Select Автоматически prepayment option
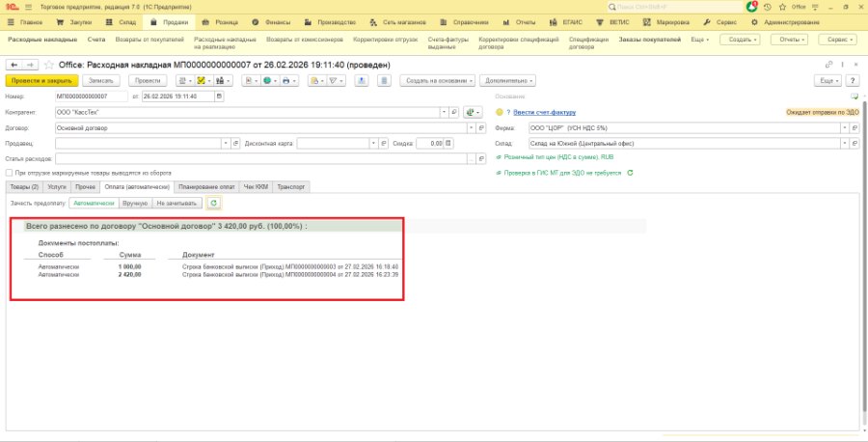 pos(95,204)
